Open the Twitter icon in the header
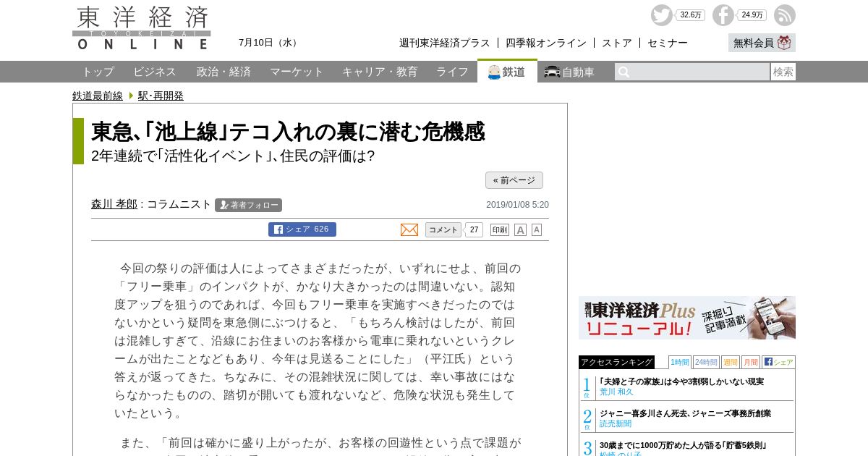 [x=661, y=15]
